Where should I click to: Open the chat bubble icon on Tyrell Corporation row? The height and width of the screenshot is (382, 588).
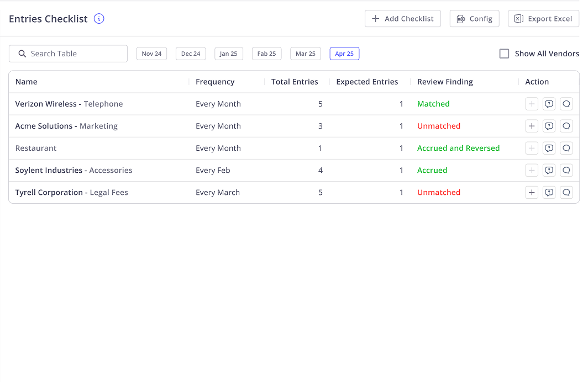pyautogui.click(x=566, y=192)
